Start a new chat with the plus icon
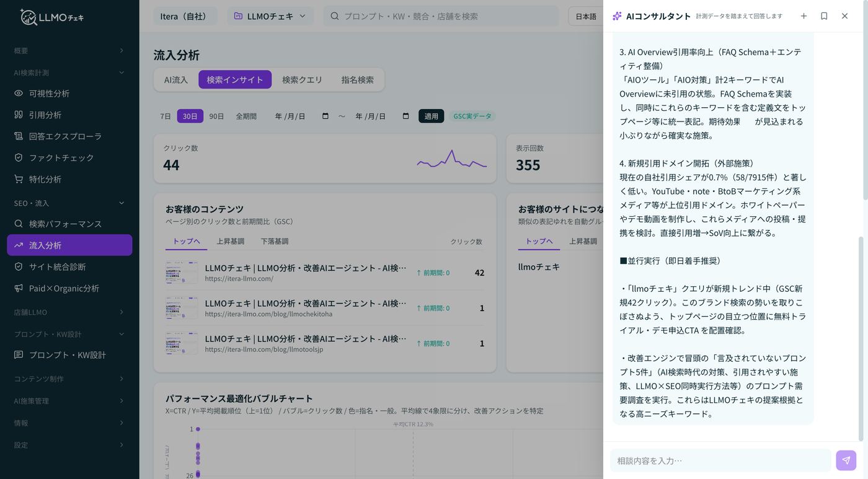The image size is (868, 479). [804, 16]
